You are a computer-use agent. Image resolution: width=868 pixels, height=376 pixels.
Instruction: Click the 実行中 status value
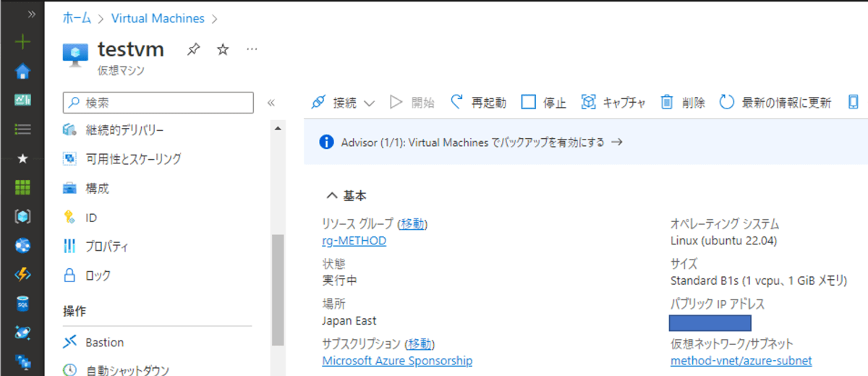pyautogui.click(x=339, y=281)
